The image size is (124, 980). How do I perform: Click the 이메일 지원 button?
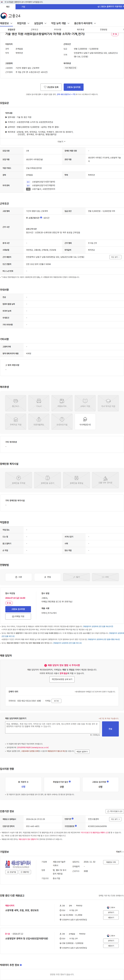(x=18, y=616)
